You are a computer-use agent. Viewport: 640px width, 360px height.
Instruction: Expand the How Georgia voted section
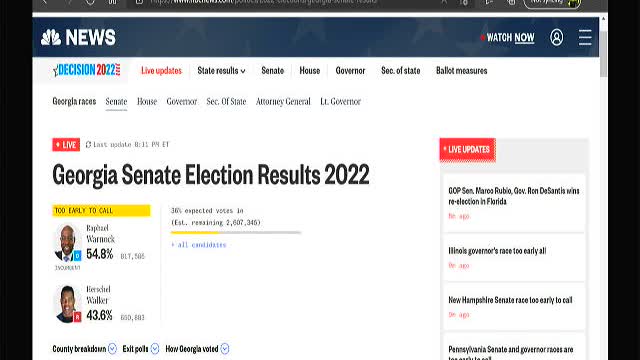(x=197, y=349)
